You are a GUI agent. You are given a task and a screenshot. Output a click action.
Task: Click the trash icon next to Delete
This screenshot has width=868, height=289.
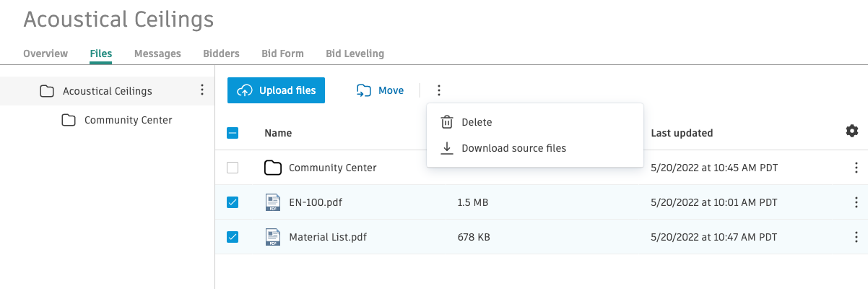coord(447,122)
